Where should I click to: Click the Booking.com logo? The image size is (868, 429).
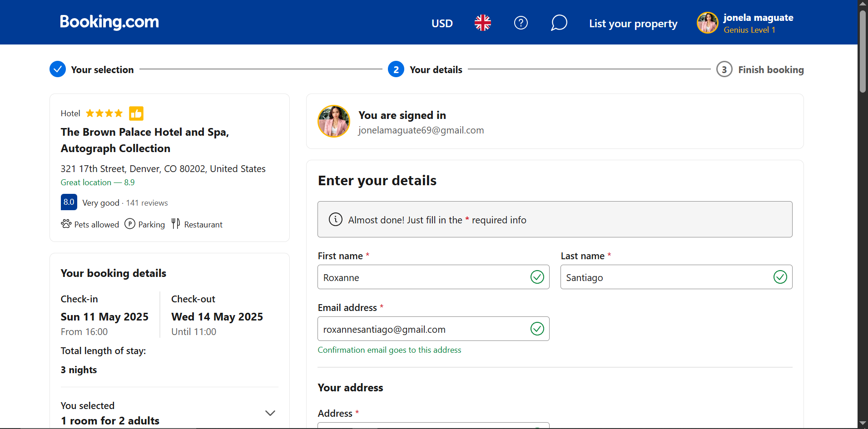pos(109,22)
